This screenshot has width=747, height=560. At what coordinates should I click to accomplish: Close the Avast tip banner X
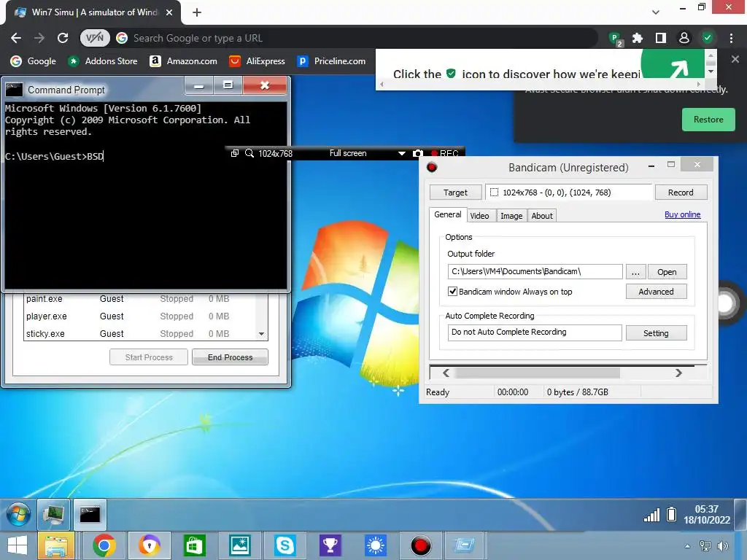(x=735, y=59)
